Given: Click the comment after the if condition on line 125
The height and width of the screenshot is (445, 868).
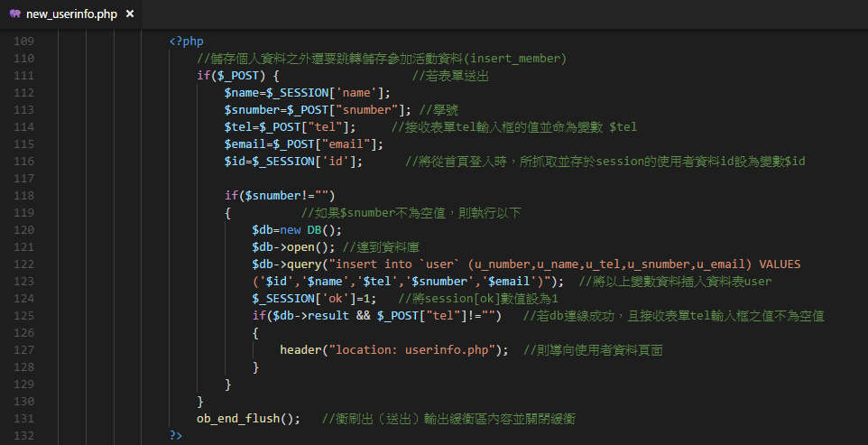Looking at the screenshot, I should point(674,316).
